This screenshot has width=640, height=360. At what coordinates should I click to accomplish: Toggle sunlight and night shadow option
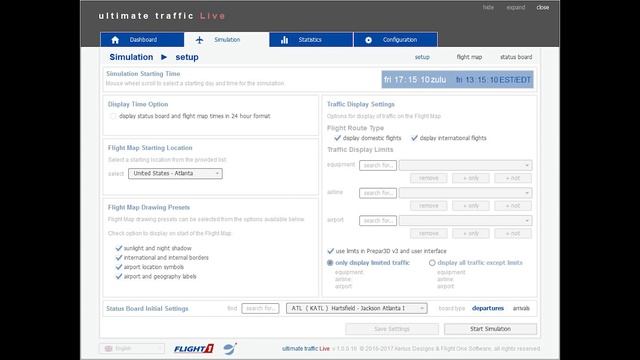pos(119,248)
